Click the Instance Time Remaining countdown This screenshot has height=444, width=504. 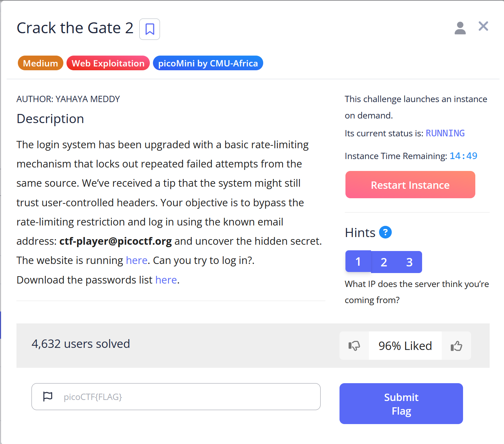[x=463, y=156]
